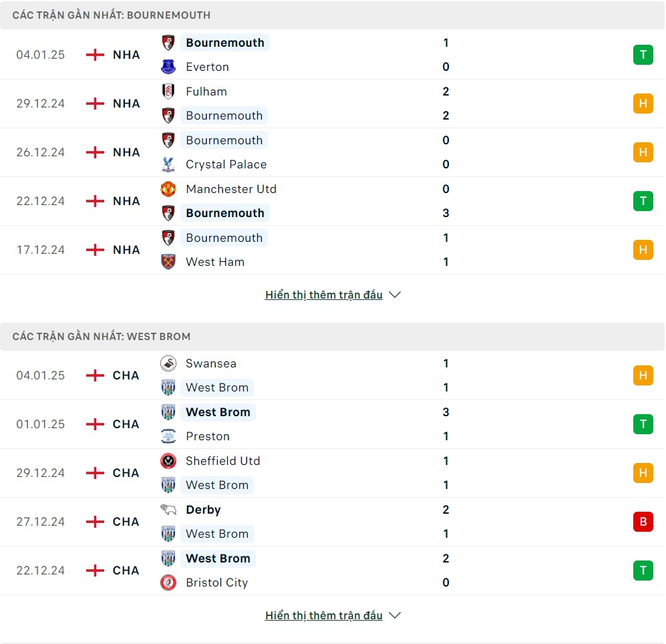Click the Sheffield Utd crest icon
Screen dimensions: 666x644
pos(168,461)
